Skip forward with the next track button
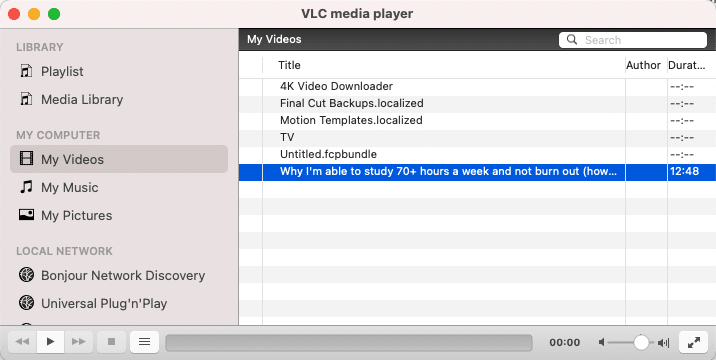 tap(79, 342)
